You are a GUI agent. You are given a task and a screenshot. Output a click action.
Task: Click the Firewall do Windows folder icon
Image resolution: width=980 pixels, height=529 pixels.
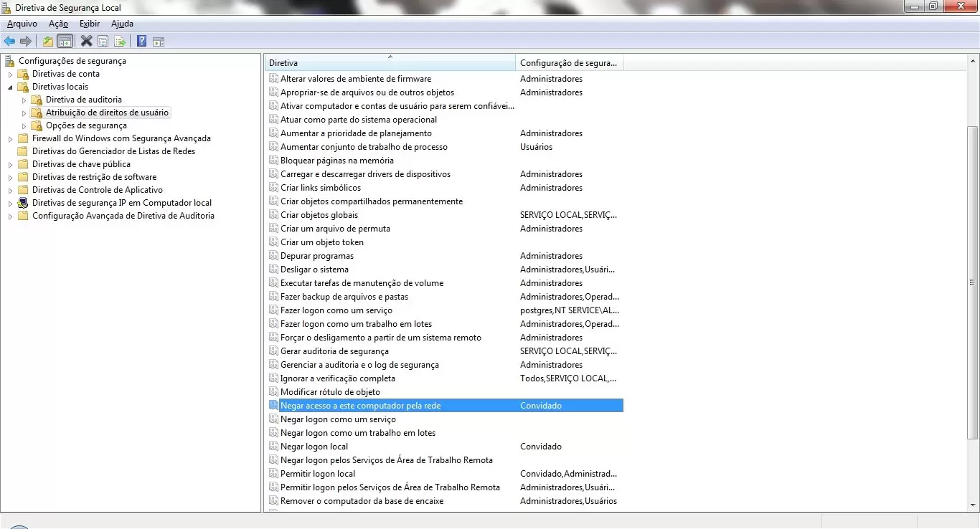click(x=23, y=138)
